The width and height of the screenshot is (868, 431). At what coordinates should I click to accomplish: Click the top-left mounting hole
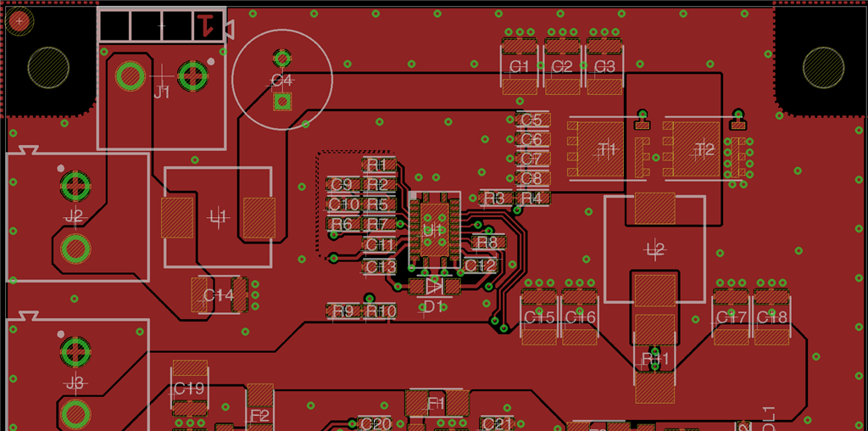pyautogui.click(x=48, y=68)
